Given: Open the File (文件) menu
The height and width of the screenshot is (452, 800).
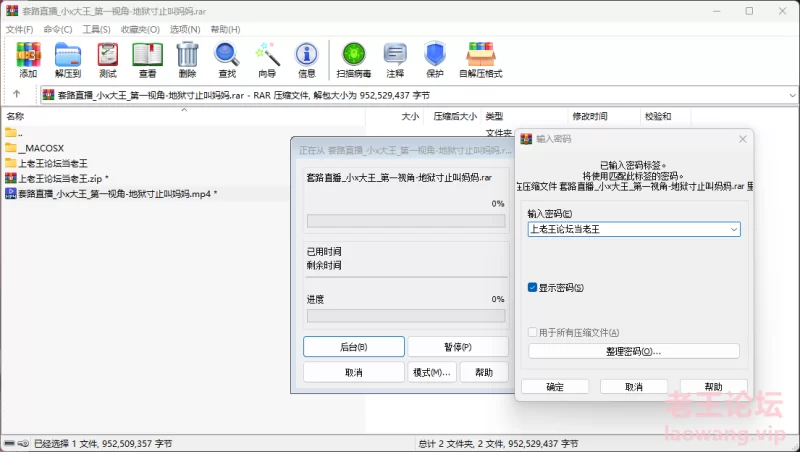Looking at the screenshot, I should tap(19, 30).
